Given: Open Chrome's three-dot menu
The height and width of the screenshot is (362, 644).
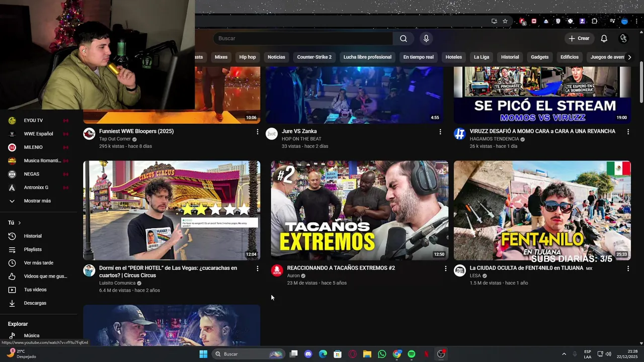Looking at the screenshot, I should (637, 21).
